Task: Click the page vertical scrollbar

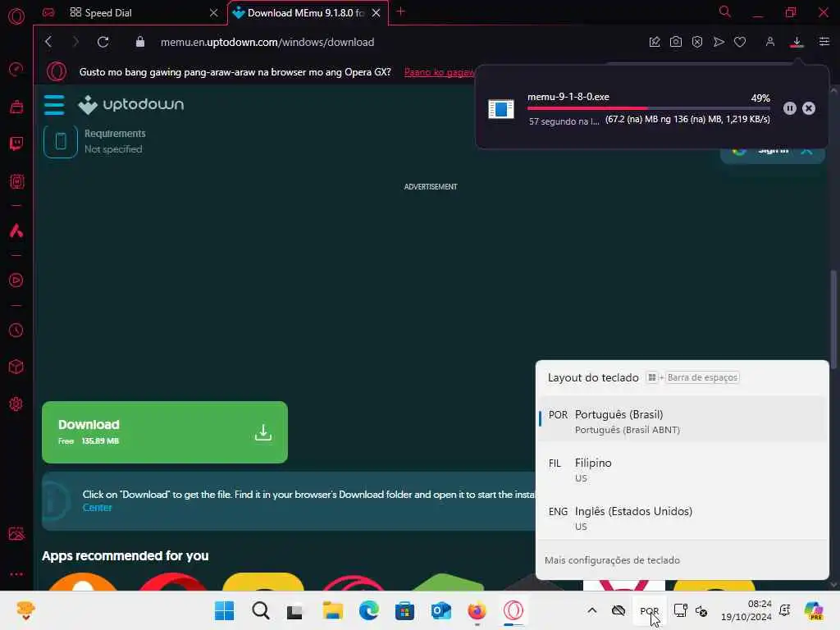Action: pos(833,319)
